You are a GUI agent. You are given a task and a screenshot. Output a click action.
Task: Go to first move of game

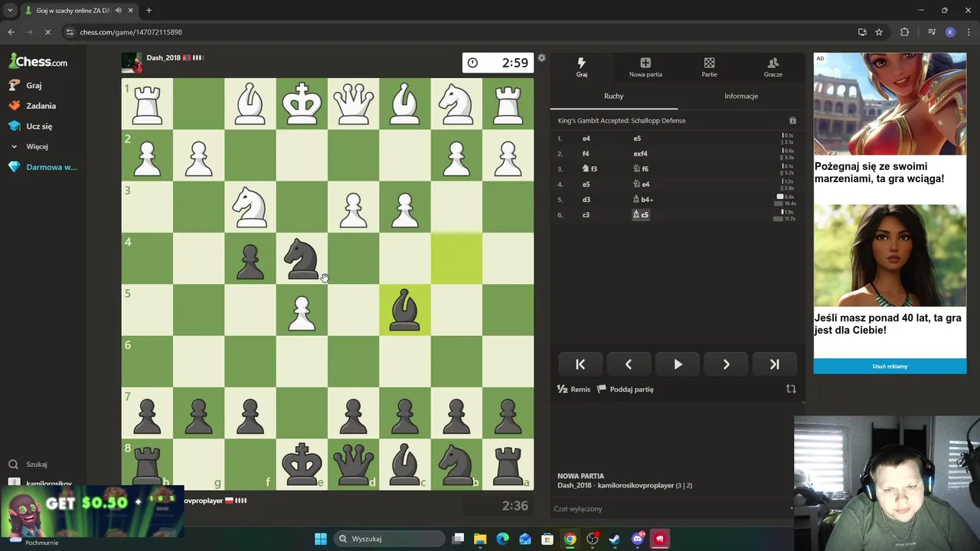580,364
